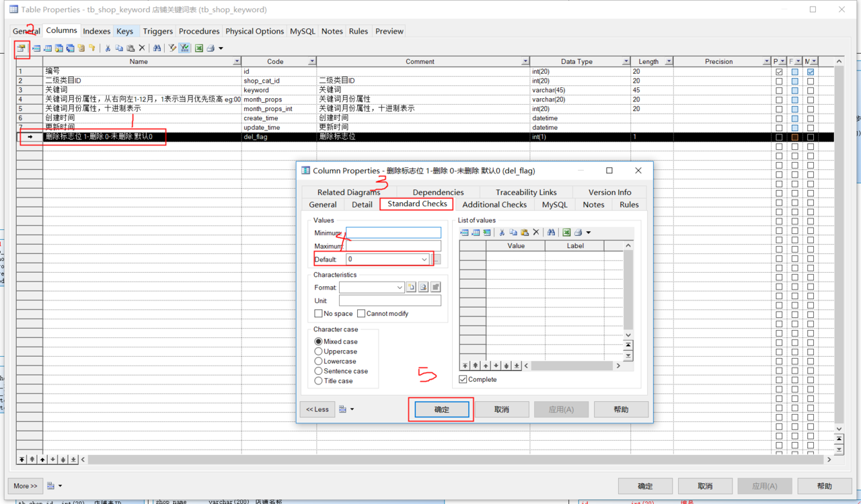
Task: Toggle P checkbox for id row
Action: coord(779,71)
